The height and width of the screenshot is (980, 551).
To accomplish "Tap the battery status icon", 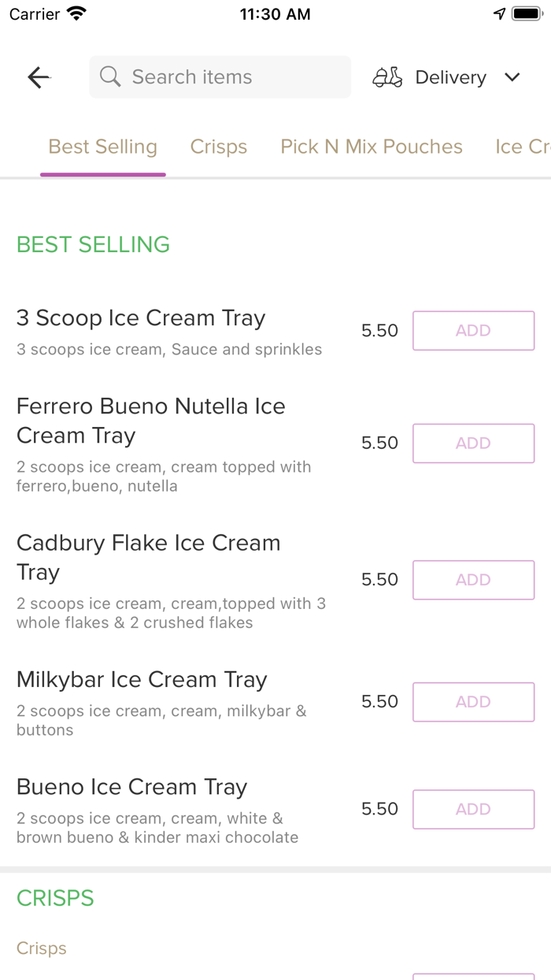I will tap(526, 14).
